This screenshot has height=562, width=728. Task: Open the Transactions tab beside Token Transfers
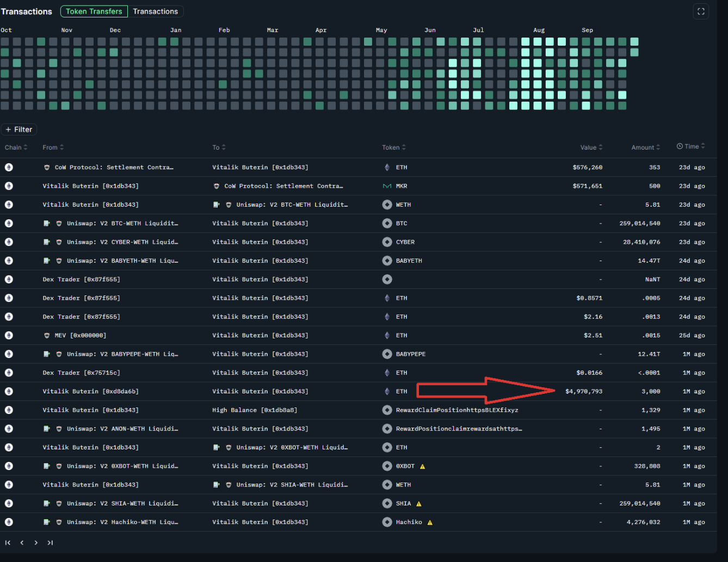point(156,11)
